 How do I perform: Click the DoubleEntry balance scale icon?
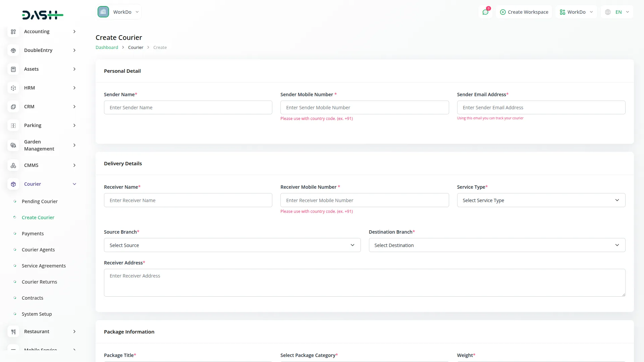click(x=13, y=50)
